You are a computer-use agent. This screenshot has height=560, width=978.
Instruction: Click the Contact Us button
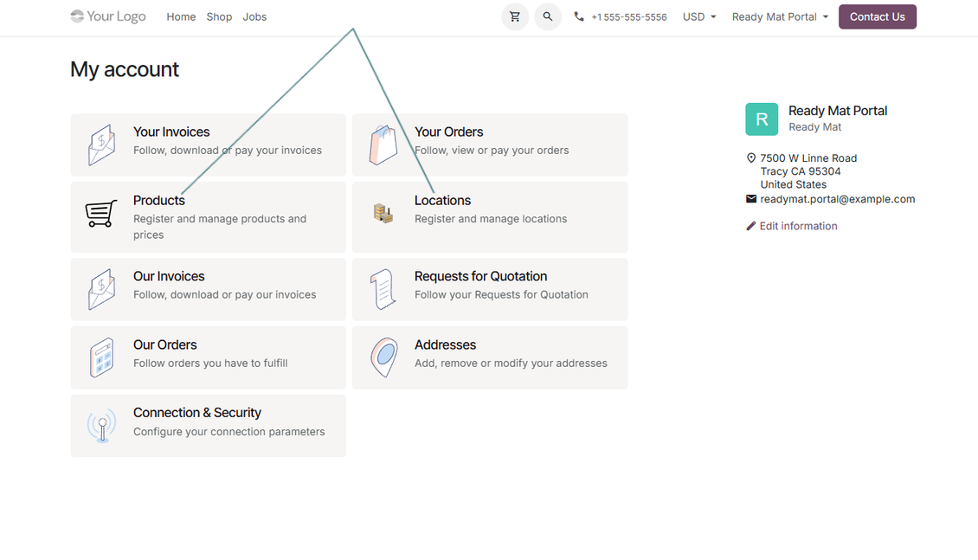pyautogui.click(x=877, y=16)
